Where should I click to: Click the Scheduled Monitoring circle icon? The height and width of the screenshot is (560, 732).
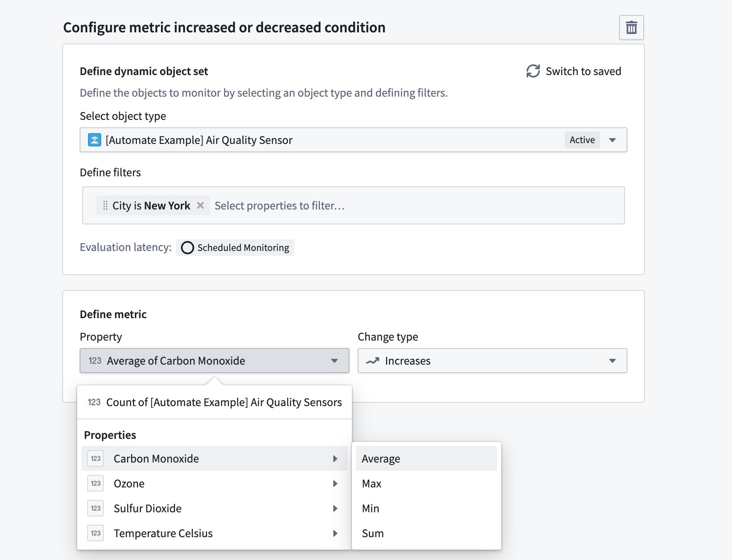click(x=188, y=248)
